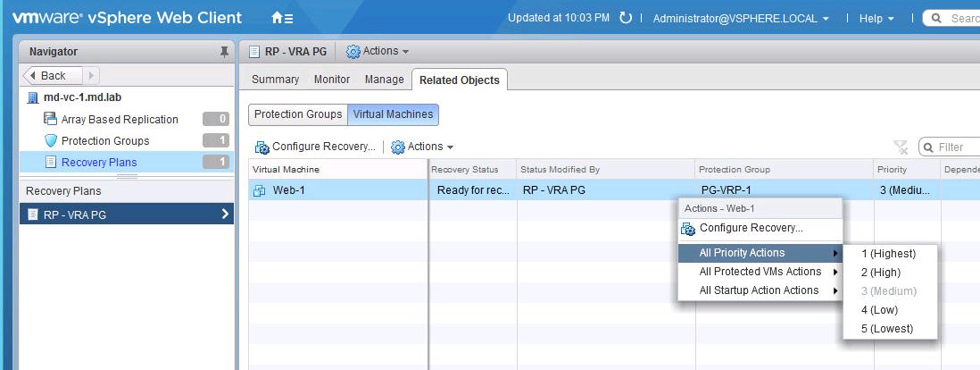
Task: Click 'Ready for rec...' status cell
Action: (x=473, y=190)
